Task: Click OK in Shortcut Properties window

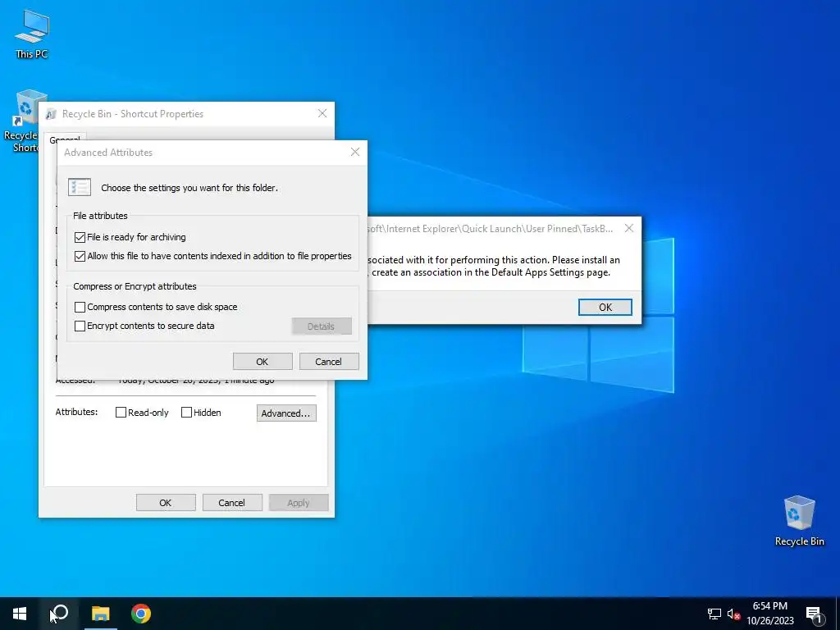Action: [166, 503]
